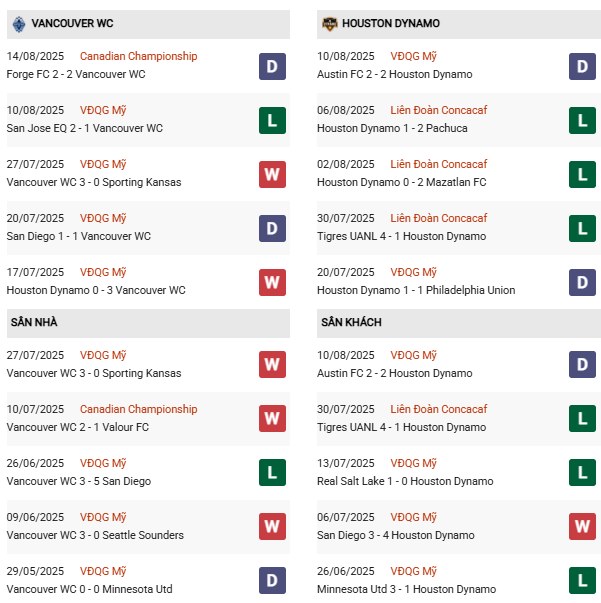The image size is (601, 603).
Task: Click W badge for San Diego 3-4 Houston Dynamo
Action: pos(582,527)
